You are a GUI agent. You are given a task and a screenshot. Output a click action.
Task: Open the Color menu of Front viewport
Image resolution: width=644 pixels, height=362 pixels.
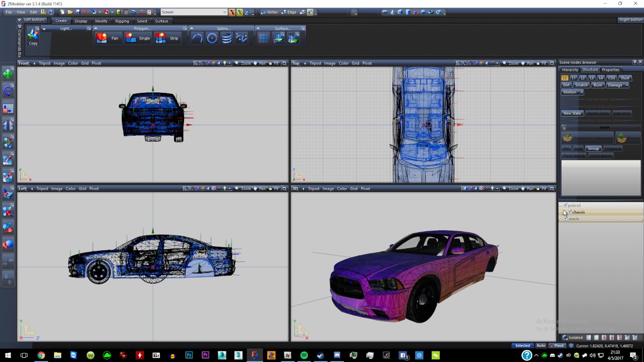click(x=73, y=63)
